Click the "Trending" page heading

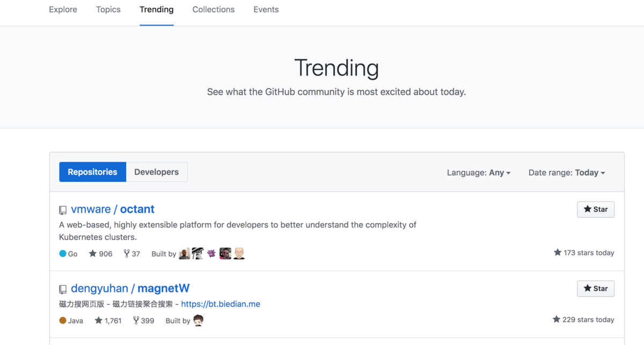click(x=336, y=68)
